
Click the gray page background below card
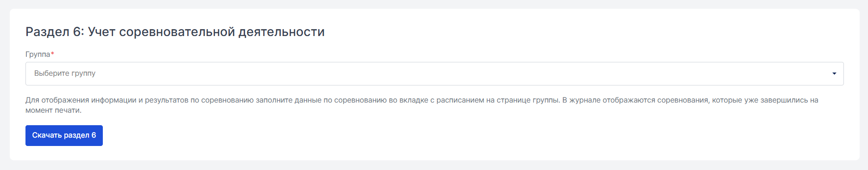[434, 165]
